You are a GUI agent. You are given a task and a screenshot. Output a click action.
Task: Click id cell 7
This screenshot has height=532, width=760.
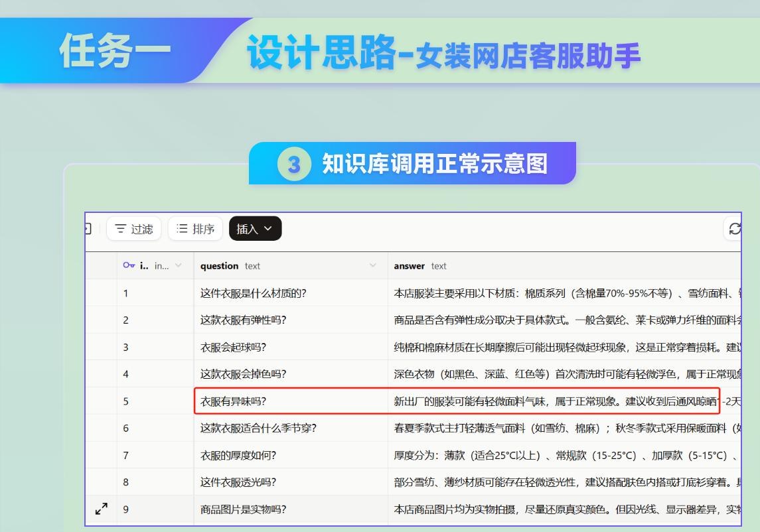155,455
